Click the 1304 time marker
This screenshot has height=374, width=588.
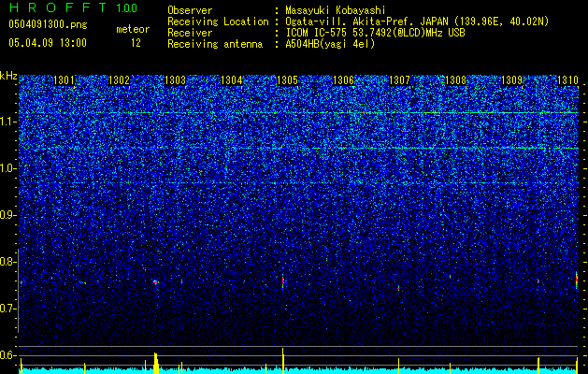[x=232, y=80]
